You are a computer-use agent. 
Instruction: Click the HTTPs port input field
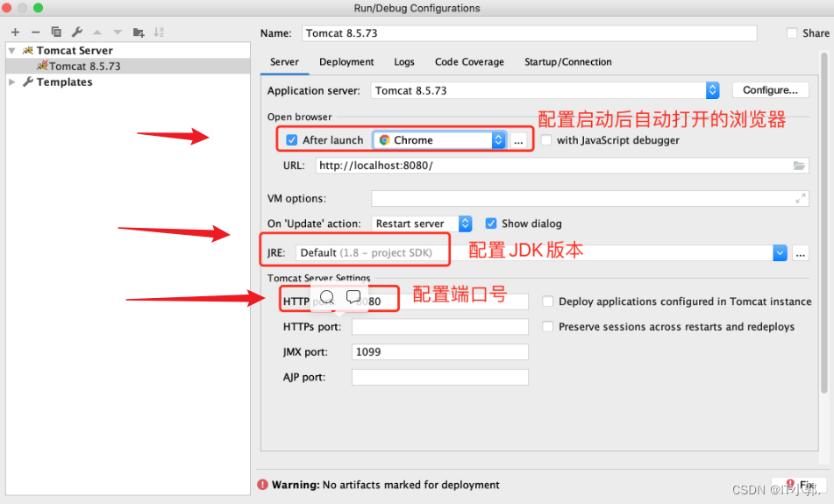pyautogui.click(x=440, y=326)
